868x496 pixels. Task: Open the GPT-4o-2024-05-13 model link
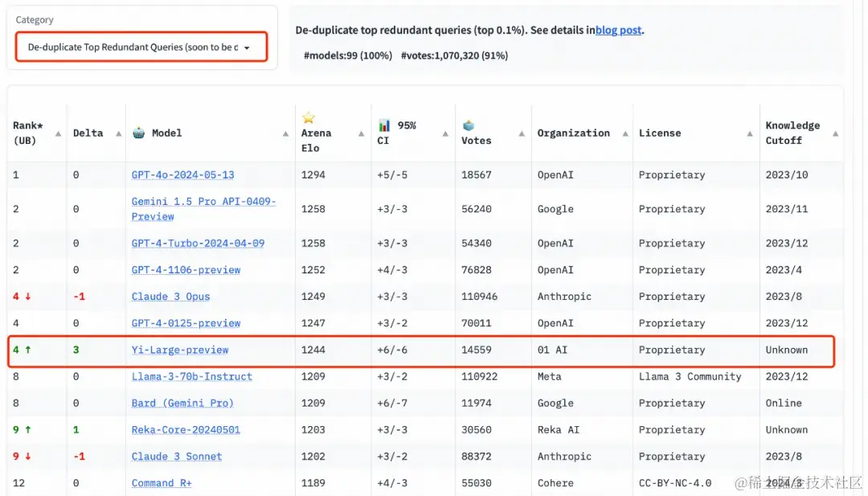coord(182,175)
